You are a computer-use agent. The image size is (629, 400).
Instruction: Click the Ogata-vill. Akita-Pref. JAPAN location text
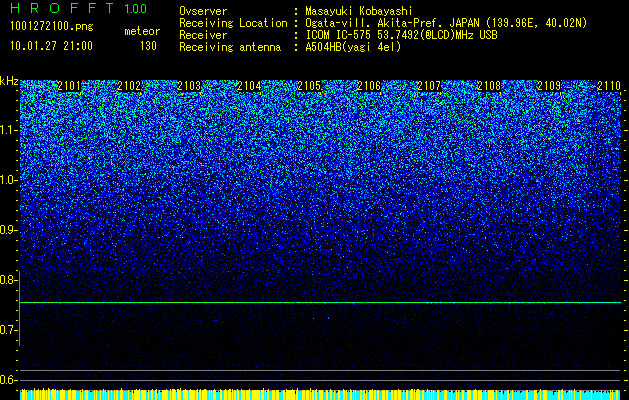[446, 23]
